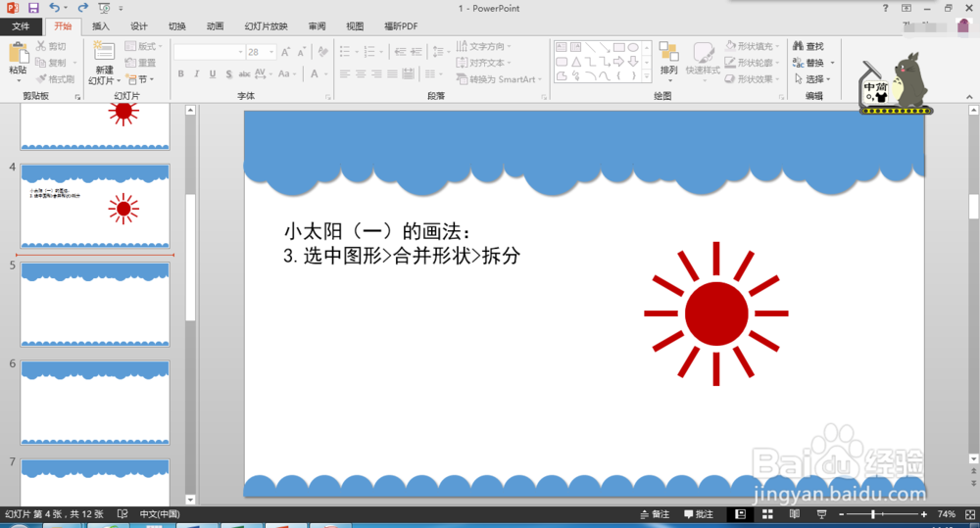Open the font size 28 dropdown
The width and height of the screenshot is (980, 528).
pos(271,52)
